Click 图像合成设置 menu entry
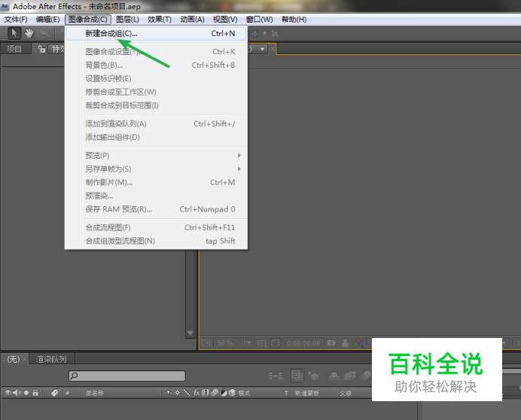The image size is (521, 420). [x=156, y=52]
